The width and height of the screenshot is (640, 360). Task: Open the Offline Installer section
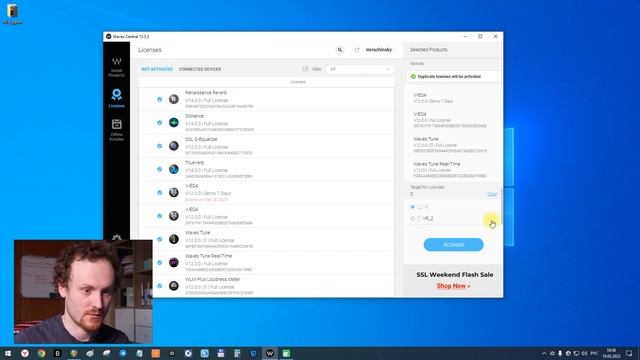click(116, 130)
